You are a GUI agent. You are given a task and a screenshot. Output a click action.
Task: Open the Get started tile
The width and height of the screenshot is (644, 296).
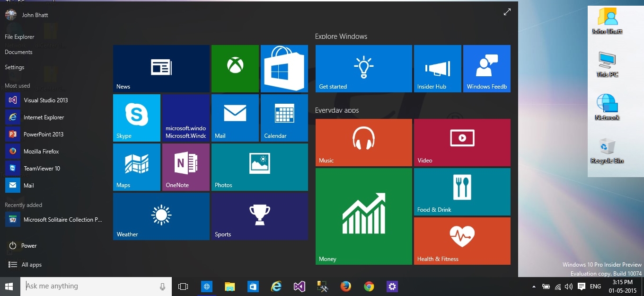point(364,69)
